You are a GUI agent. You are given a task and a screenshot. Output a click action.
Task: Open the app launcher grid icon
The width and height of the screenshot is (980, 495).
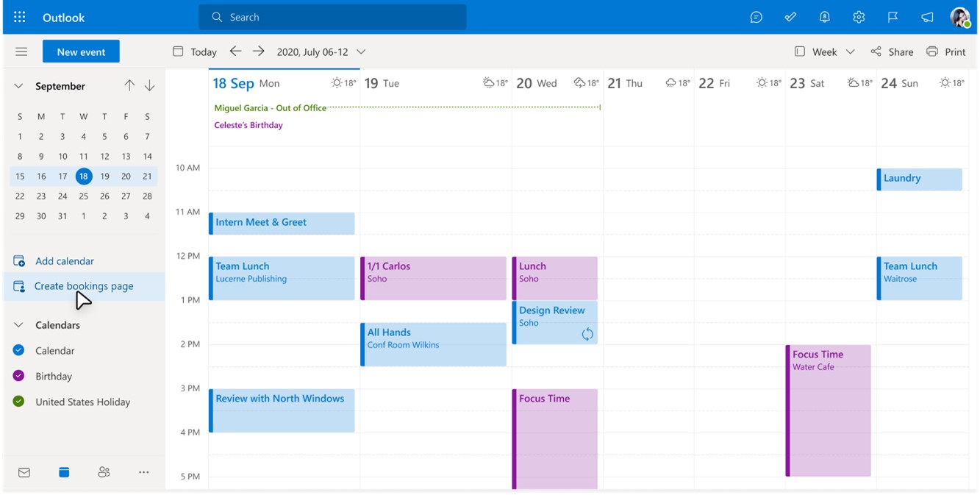pos(19,16)
